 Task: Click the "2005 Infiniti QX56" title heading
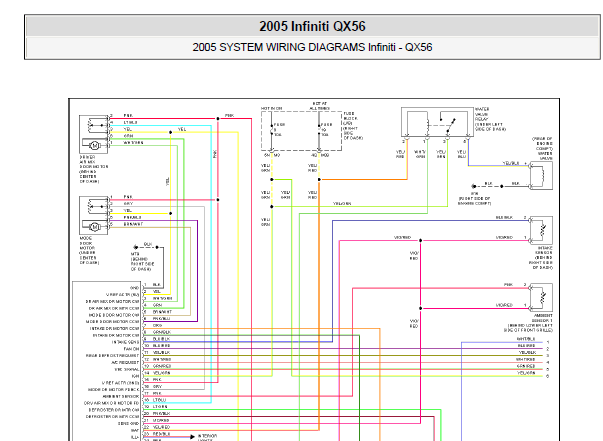[312, 26]
